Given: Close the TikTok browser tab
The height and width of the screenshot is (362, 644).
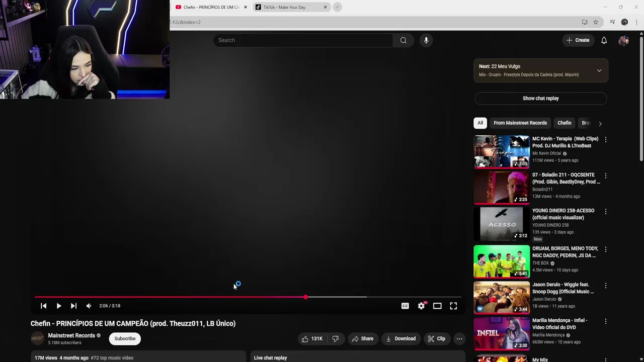Looking at the screenshot, I should pyautogui.click(x=325, y=7).
